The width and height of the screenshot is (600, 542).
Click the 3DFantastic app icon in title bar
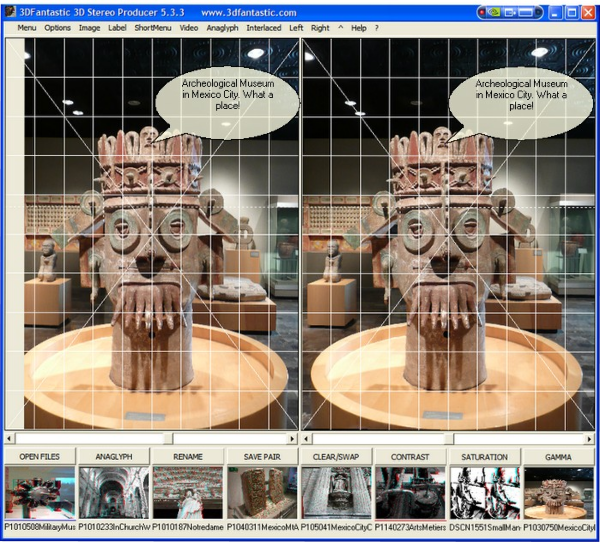(x=10, y=12)
